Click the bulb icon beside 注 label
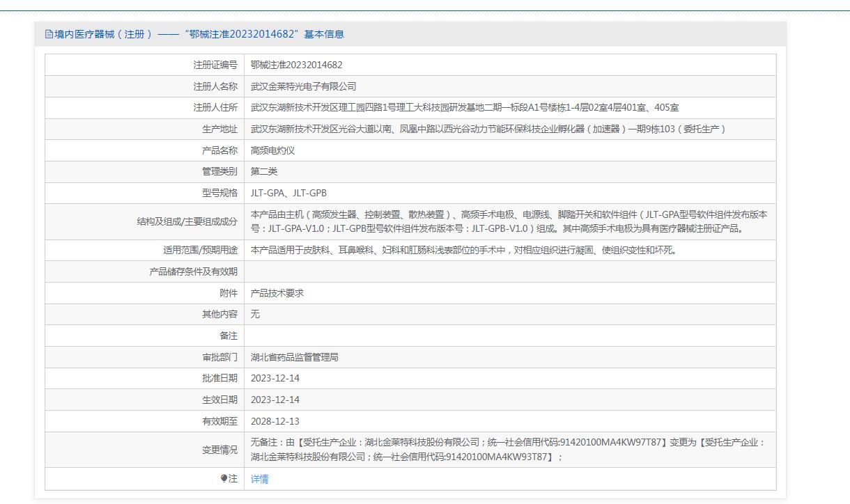The height and width of the screenshot is (504, 850). [224, 478]
